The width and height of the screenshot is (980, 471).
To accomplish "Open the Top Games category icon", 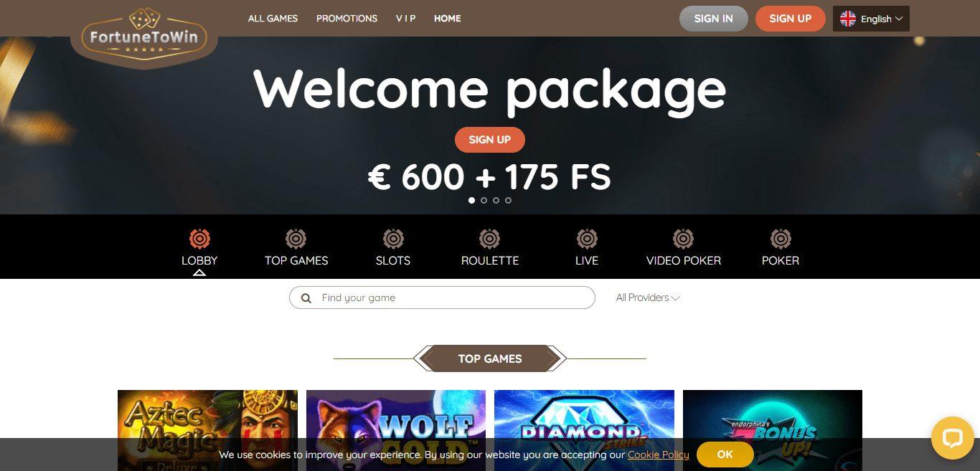I will click(296, 238).
